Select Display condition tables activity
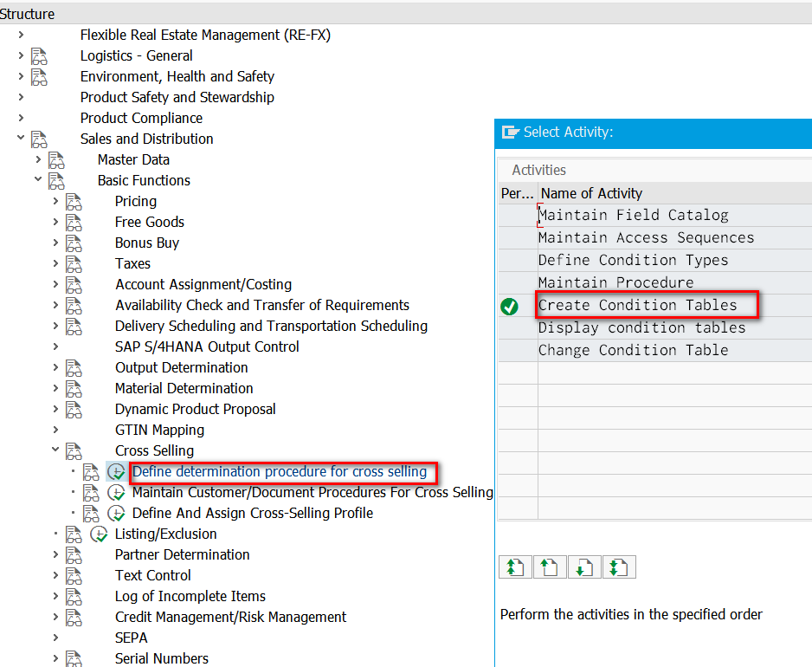 [x=641, y=327]
